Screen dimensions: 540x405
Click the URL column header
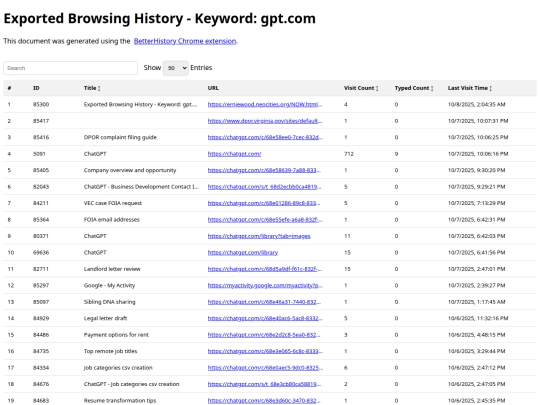click(x=213, y=88)
